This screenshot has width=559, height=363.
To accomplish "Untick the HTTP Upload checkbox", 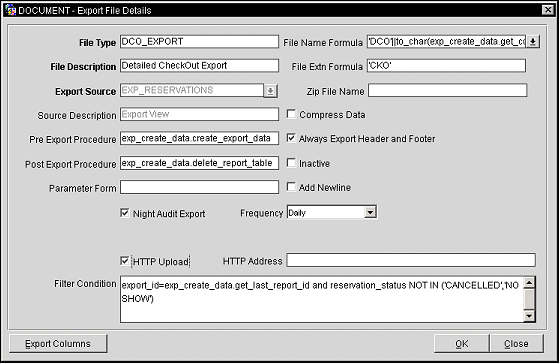I will tap(125, 261).
